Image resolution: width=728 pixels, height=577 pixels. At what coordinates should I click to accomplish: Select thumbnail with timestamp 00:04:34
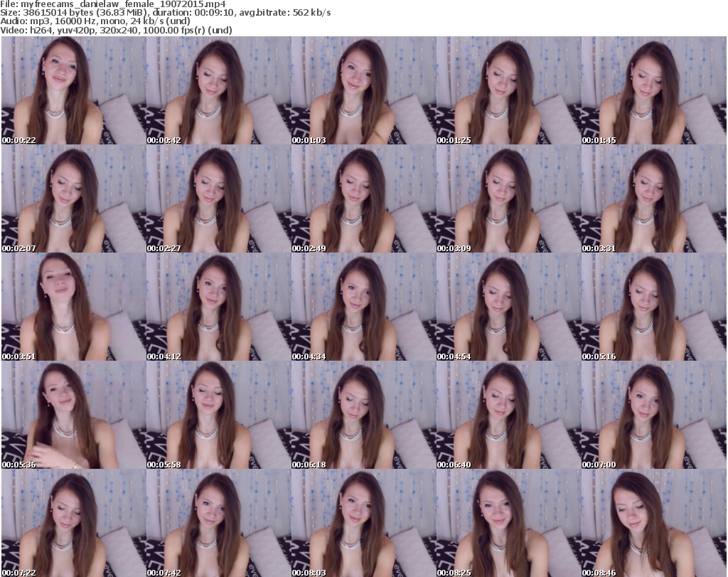[363, 307]
